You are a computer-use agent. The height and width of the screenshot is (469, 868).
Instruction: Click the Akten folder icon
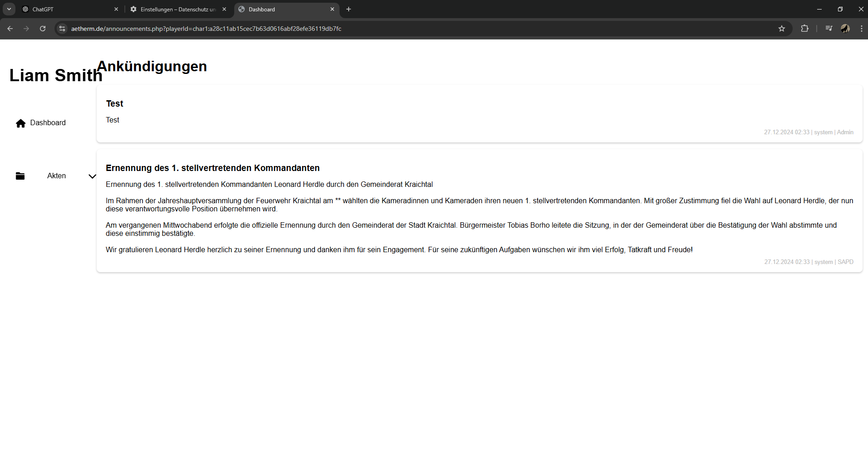(x=20, y=176)
